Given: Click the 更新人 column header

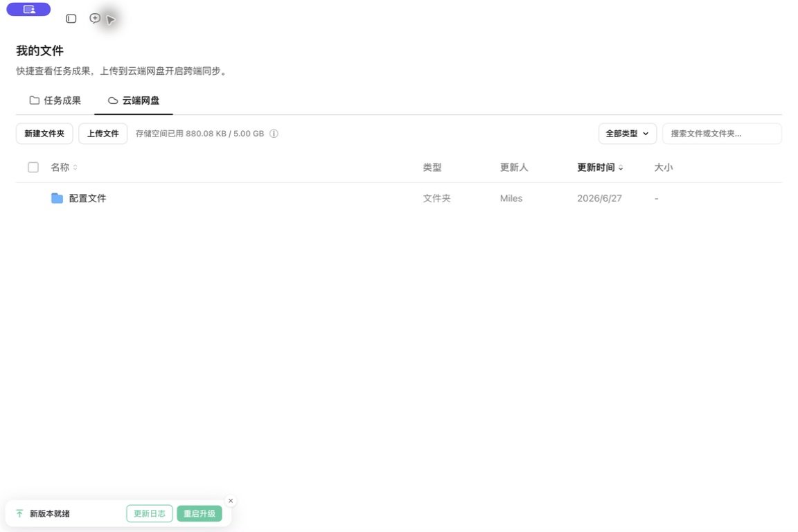Looking at the screenshot, I should click(514, 168).
